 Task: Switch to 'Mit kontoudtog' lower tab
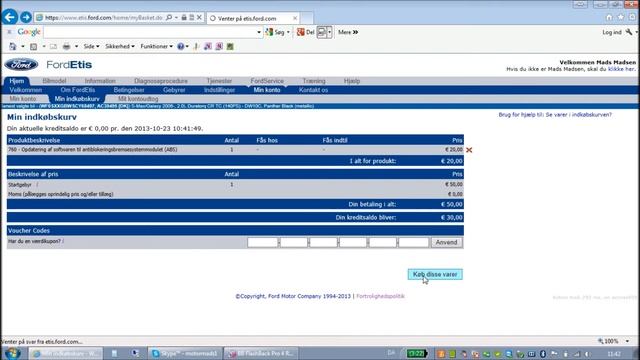coord(138,99)
